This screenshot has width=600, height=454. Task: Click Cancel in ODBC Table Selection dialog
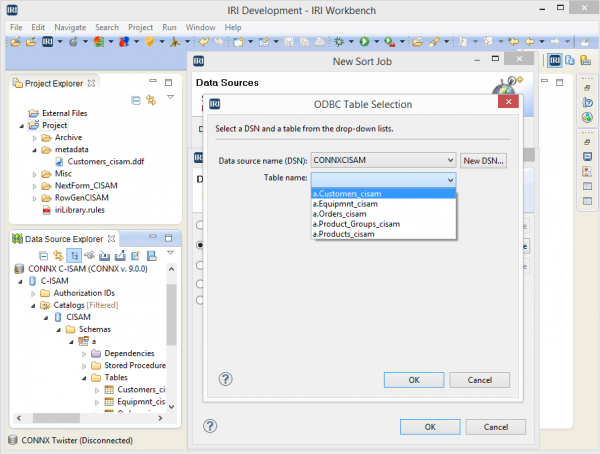479,380
